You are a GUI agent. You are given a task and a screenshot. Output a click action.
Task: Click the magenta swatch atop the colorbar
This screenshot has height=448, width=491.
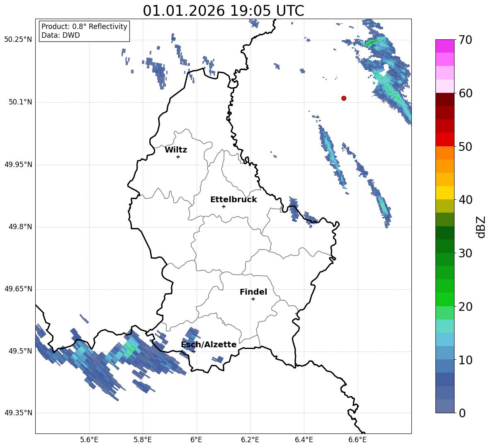coord(445,46)
